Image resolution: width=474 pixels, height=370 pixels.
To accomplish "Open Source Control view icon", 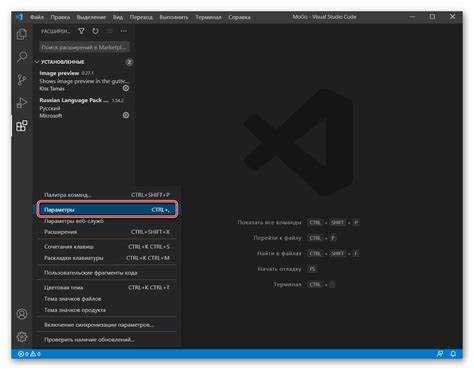I will coord(22,80).
